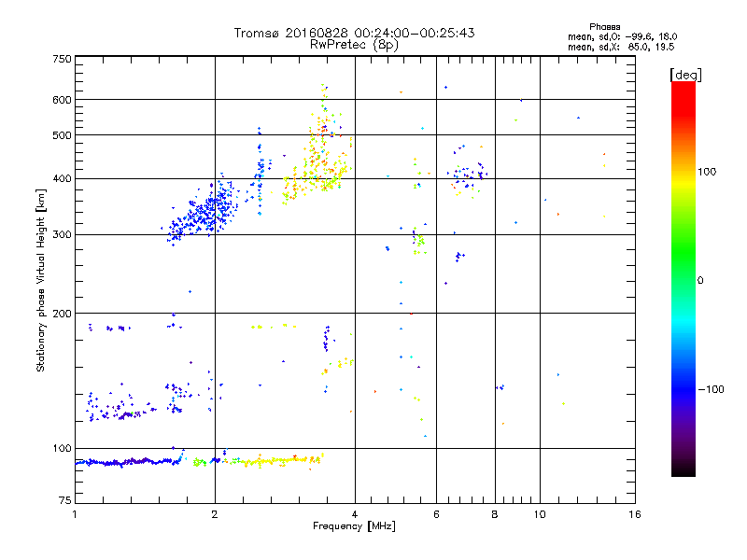747x560 pixels.
Task: Click the 'Phases' statistics heading
Action: coord(604,27)
